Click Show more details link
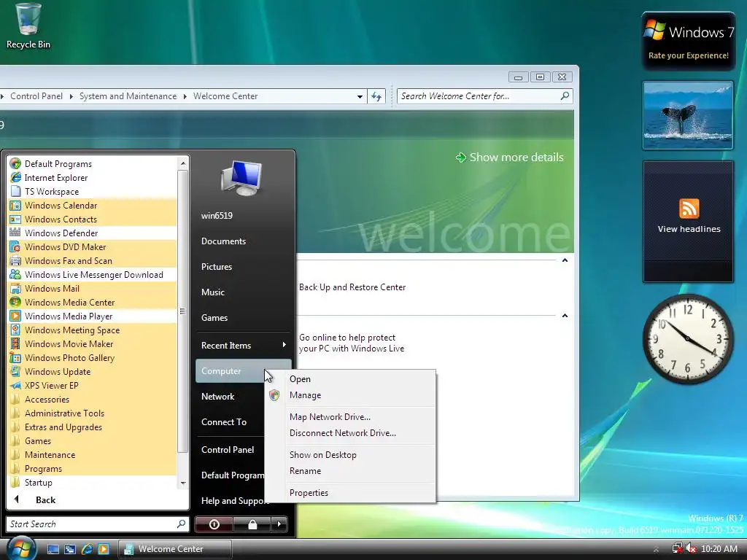 [510, 157]
